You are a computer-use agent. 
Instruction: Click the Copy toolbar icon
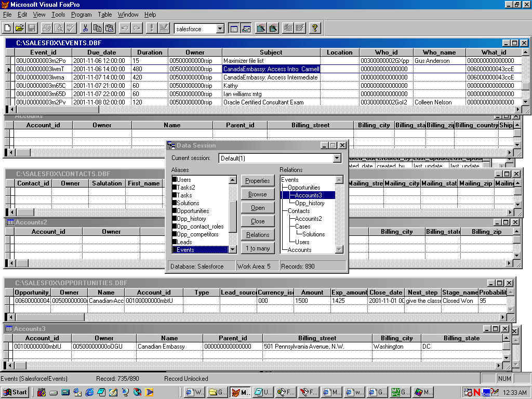pos(97,28)
